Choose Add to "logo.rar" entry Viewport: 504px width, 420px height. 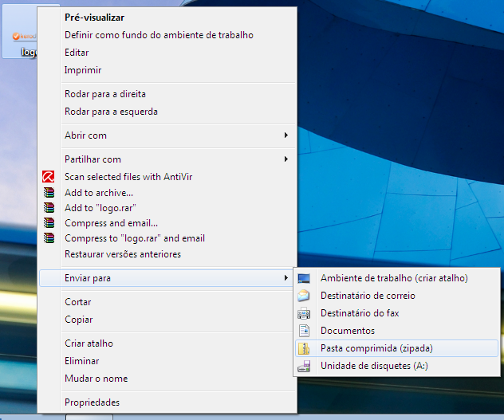(167, 207)
